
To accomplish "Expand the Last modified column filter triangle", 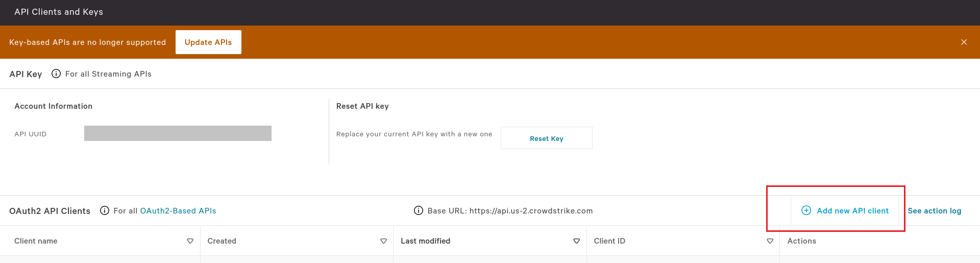I will pos(577,241).
